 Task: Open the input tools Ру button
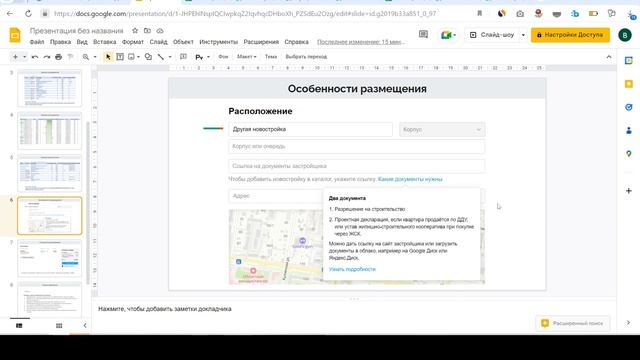199,57
